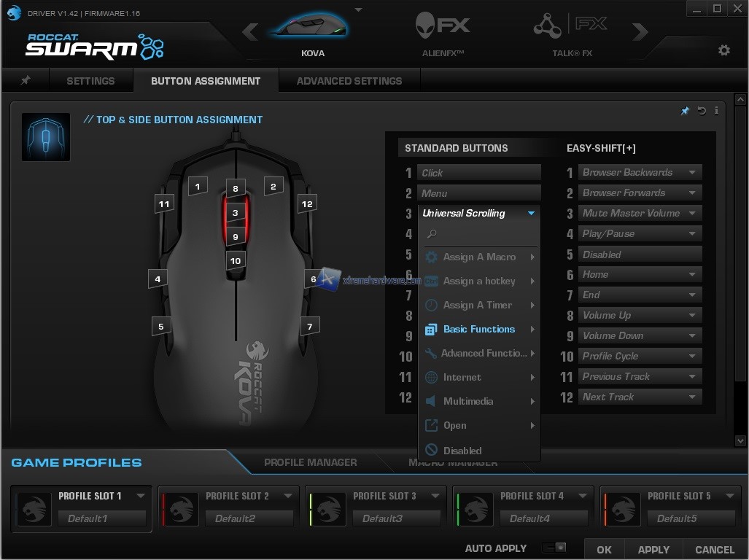
Task: Open the Easy-Shift Profile Cycle dropdown
Action: click(x=691, y=357)
